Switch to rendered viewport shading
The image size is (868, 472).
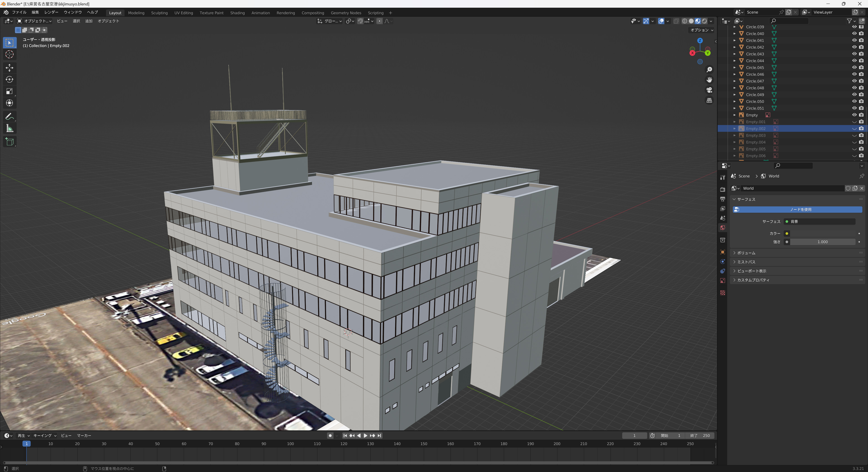point(704,21)
